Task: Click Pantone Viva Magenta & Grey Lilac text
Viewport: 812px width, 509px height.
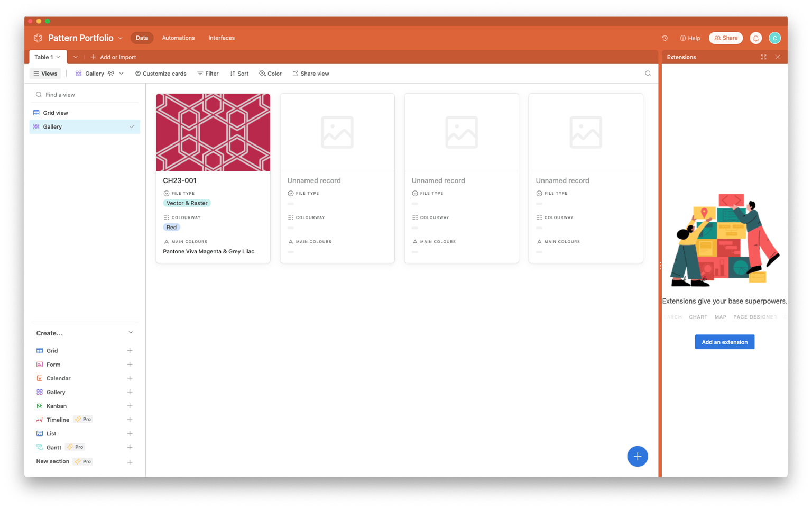Action: [208, 251]
